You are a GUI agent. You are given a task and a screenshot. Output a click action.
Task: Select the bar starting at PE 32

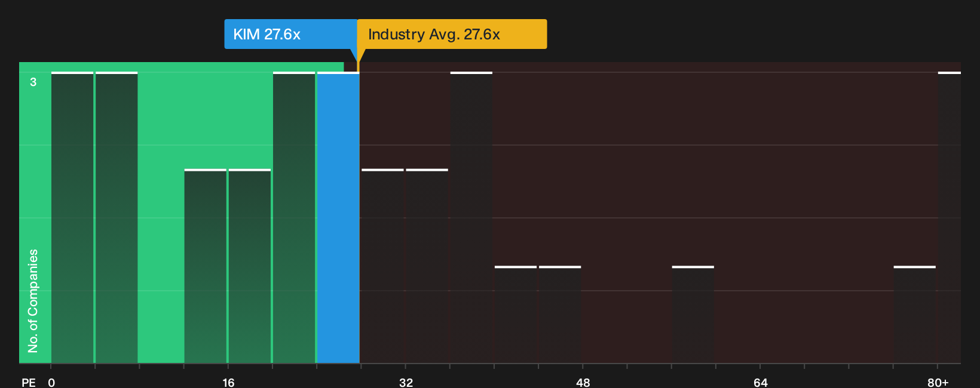tap(427, 266)
